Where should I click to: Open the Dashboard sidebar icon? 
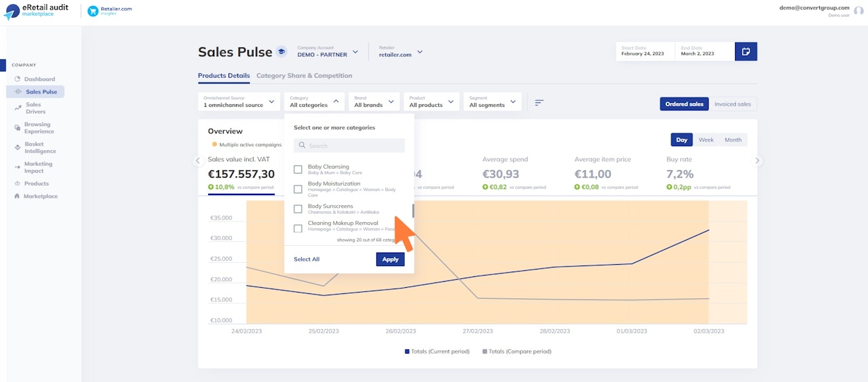[18, 79]
